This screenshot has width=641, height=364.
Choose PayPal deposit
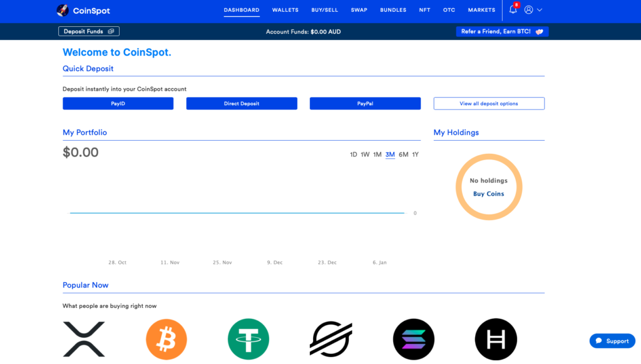[365, 103]
